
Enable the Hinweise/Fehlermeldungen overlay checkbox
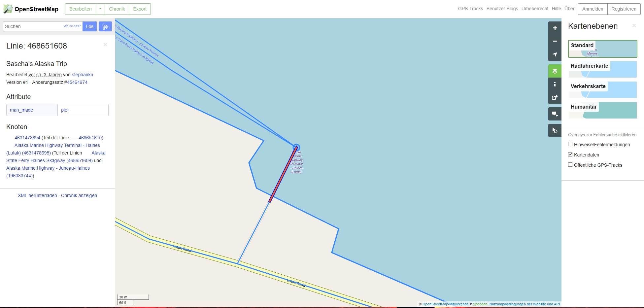click(x=570, y=144)
